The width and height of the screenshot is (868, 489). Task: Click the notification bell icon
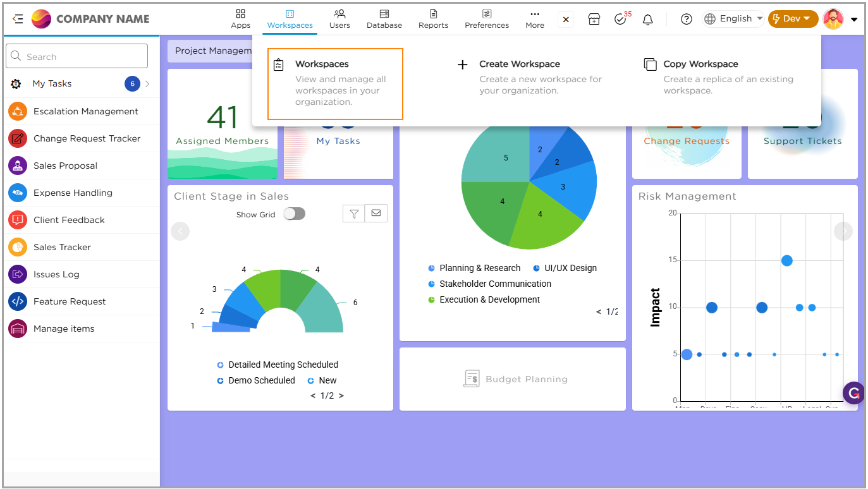[647, 20]
